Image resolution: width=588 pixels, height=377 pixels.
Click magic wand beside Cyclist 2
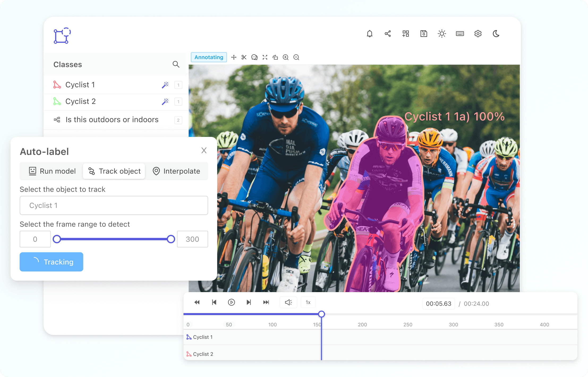pyautogui.click(x=165, y=102)
